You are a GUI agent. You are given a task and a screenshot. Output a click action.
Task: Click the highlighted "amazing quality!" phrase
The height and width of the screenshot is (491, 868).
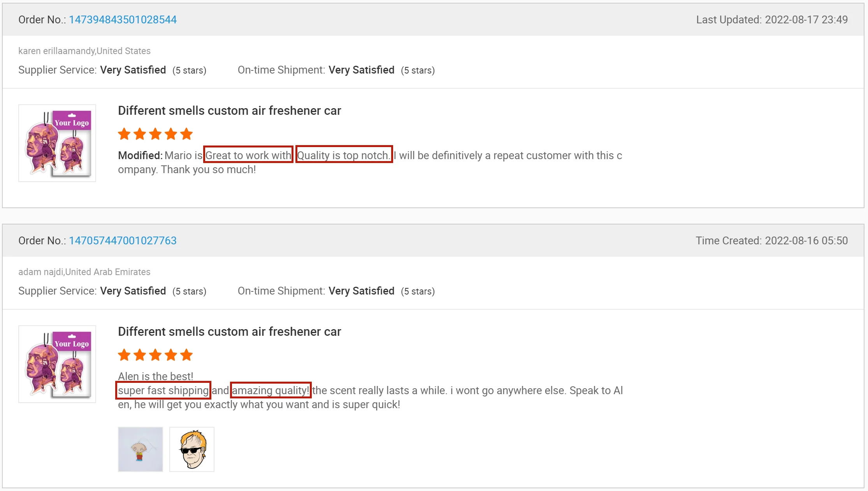click(271, 390)
